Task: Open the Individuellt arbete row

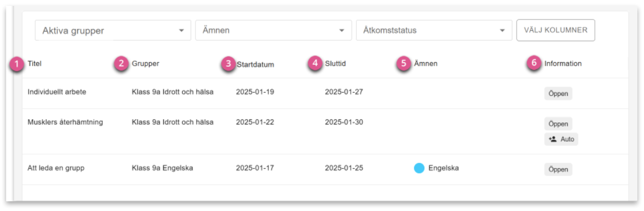Action: pos(325,93)
